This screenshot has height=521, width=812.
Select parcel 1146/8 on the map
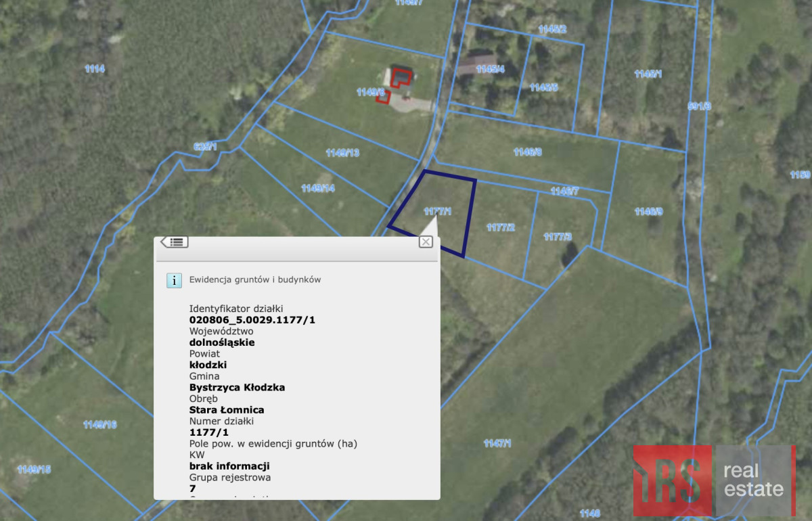527,152
